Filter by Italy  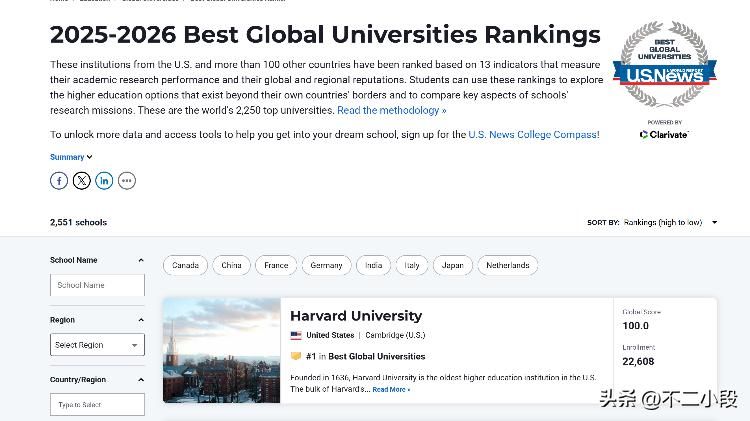tap(412, 266)
